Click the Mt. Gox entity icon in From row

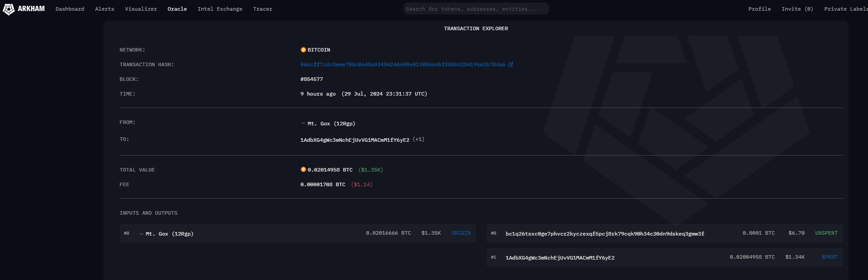(x=303, y=124)
